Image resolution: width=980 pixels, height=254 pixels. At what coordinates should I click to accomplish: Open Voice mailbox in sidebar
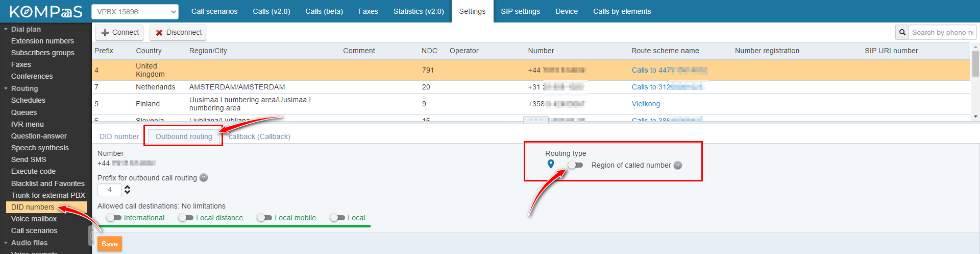(x=34, y=219)
